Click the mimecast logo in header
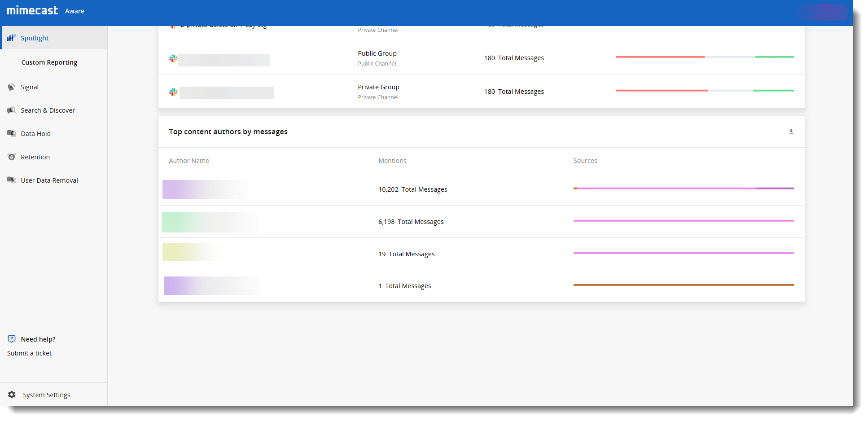868x421 pixels. point(32,10)
